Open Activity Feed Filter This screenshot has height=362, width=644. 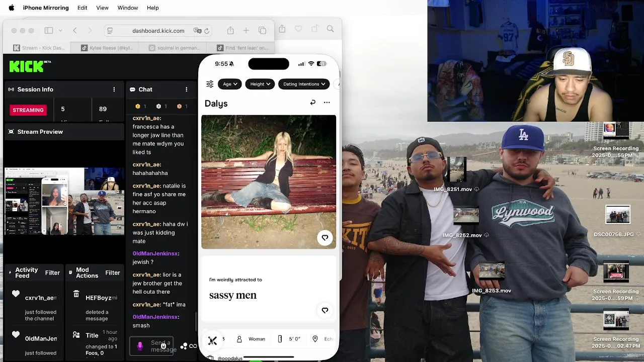[52, 273]
